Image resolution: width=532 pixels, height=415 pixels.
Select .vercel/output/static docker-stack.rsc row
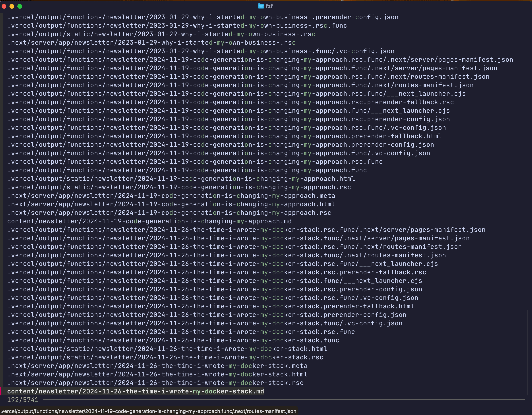(165, 357)
